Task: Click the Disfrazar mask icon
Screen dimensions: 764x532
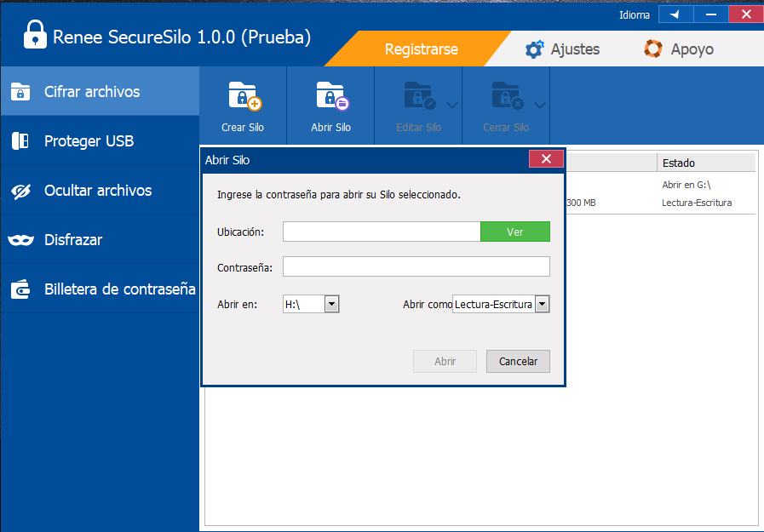Action: click(x=21, y=240)
